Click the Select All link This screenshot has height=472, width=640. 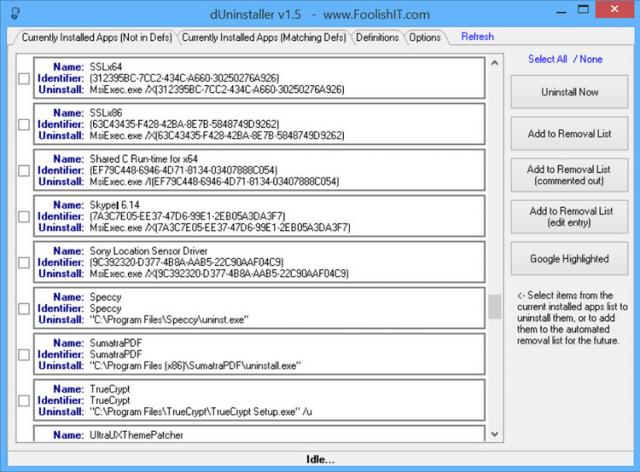click(x=548, y=59)
